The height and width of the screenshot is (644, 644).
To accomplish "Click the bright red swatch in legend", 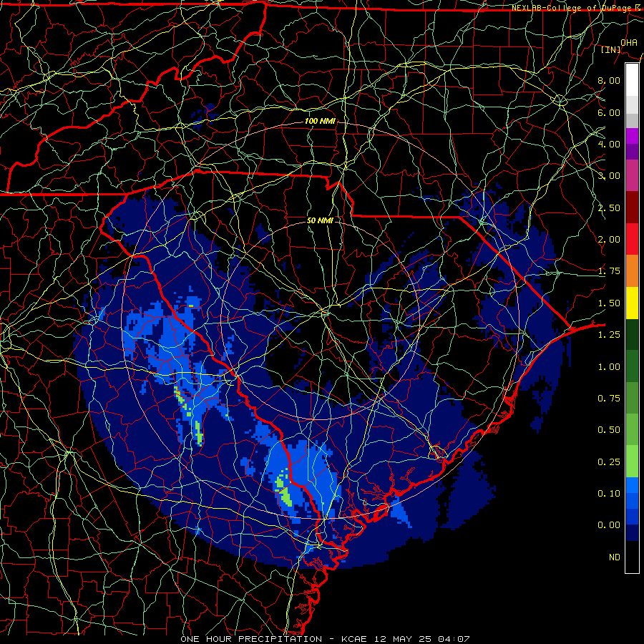I will tap(632, 240).
